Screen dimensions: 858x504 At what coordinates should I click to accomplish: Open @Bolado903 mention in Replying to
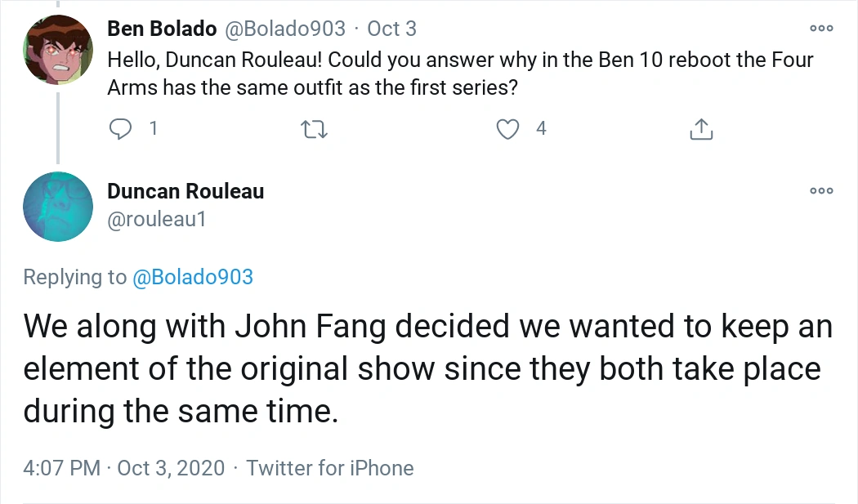193,277
